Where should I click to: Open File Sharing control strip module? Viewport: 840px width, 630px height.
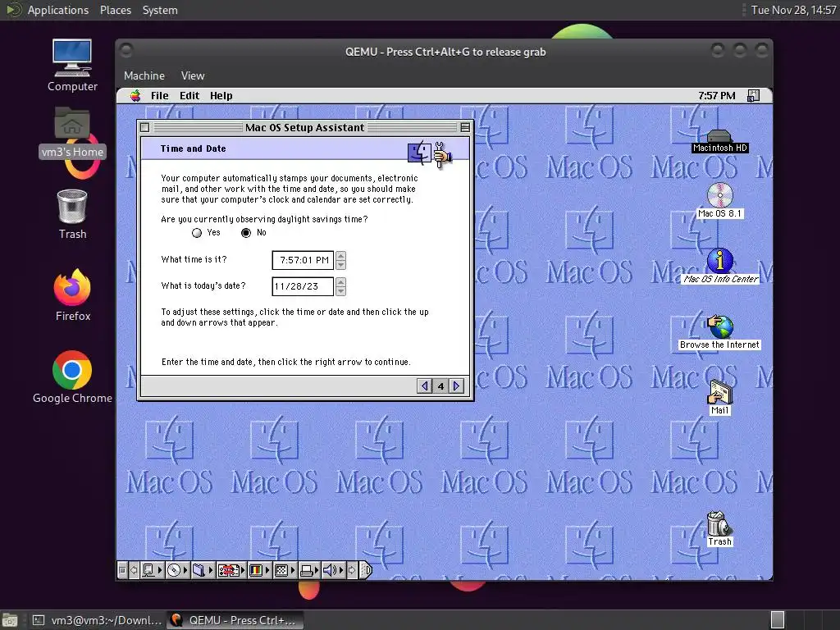(x=202, y=571)
